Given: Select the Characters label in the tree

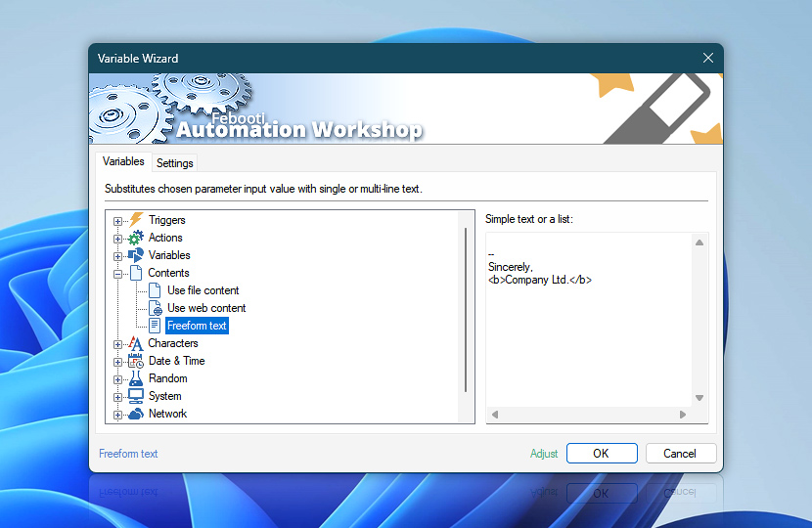Looking at the screenshot, I should (173, 343).
